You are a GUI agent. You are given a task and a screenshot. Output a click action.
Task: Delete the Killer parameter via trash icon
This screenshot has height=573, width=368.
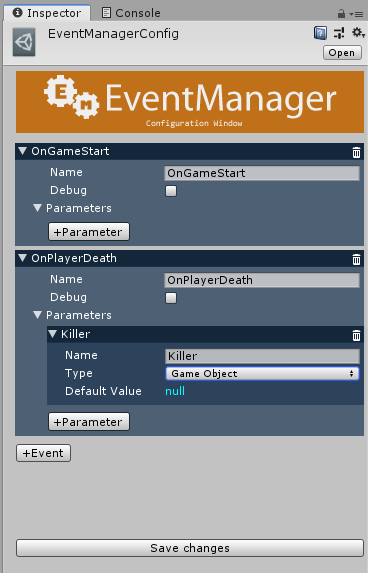point(356,335)
